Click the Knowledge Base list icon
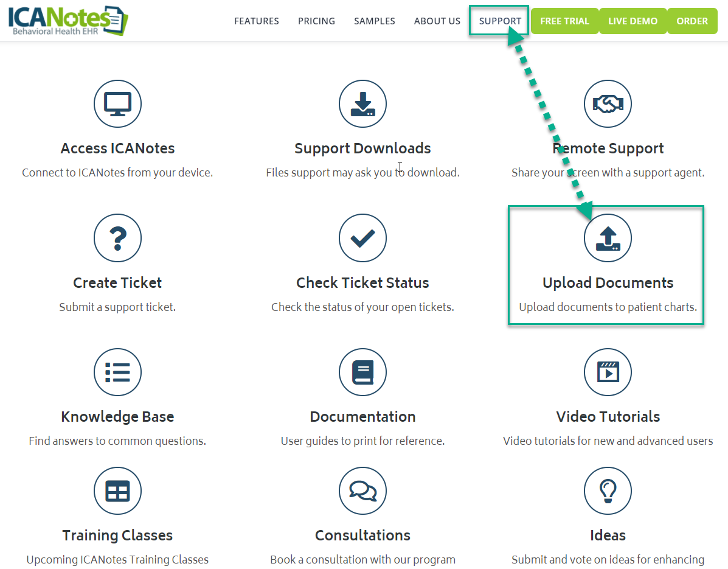Screen dimensions: 728x569 (x=117, y=372)
